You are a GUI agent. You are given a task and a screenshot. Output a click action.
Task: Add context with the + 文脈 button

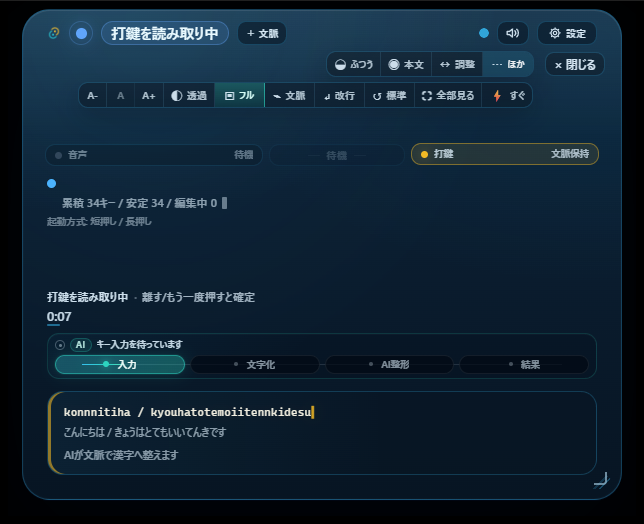click(x=262, y=33)
